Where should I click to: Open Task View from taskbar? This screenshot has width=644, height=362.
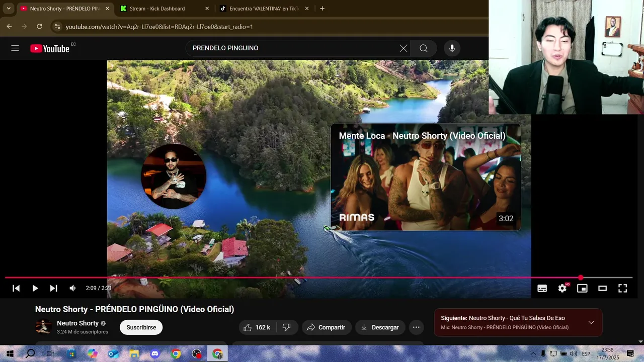pos(50,354)
